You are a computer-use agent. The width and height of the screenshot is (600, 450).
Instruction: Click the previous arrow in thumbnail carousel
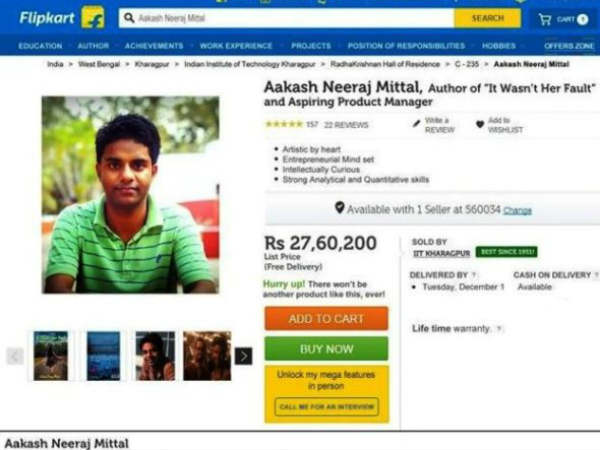tap(15, 357)
